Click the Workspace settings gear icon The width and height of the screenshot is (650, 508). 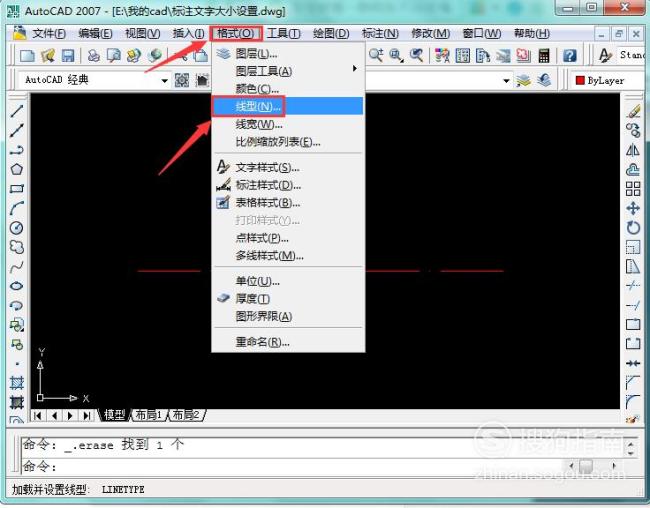click(x=182, y=80)
